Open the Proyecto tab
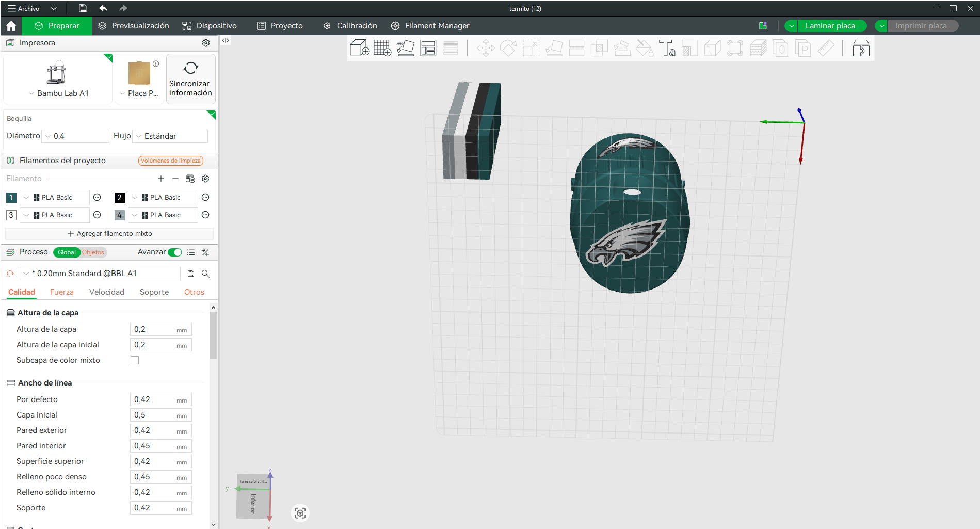 [280, 26]
